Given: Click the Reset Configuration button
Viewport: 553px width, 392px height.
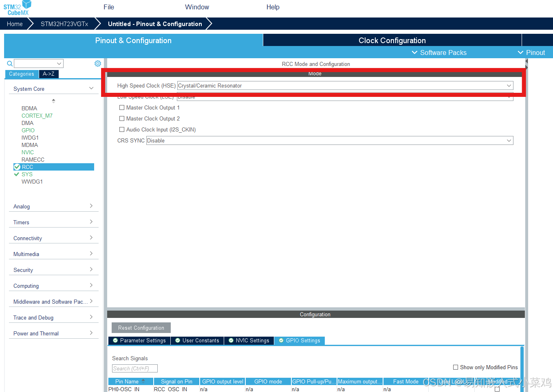Looking at the screenshot, I should tap(141, 328).
